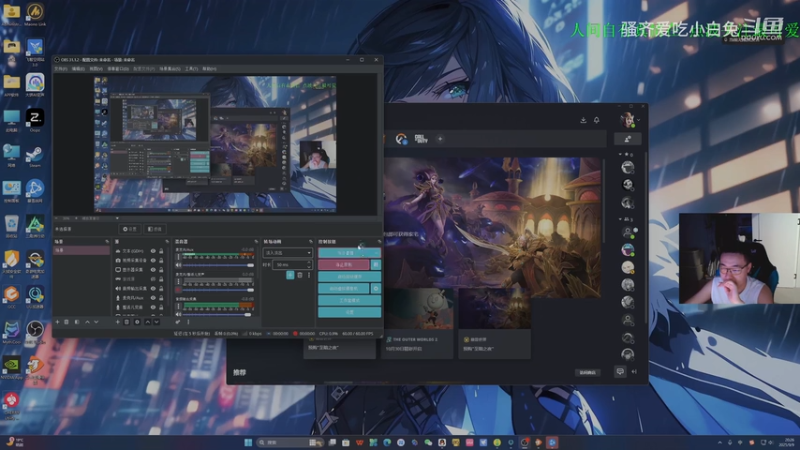
Task: Open OBS 场景集合(S) menu
Action: coord(170,68)
